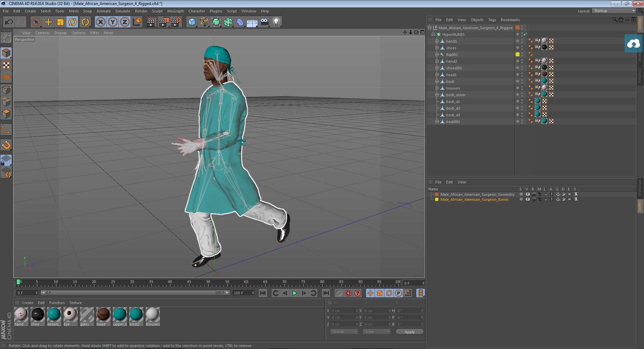Select the Live Selection tool
This screenshot has width=644, height=349.
(x=36, y=22)
